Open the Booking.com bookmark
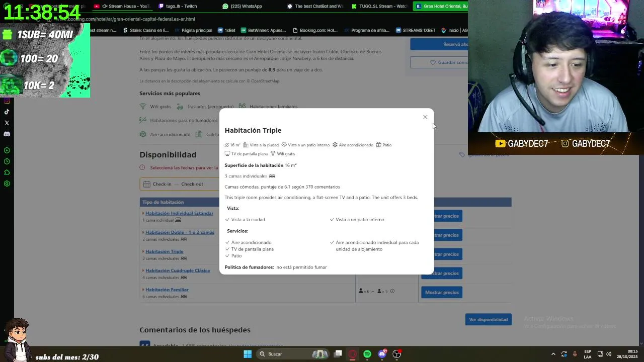Screen dimensions: 644x362 [x=315, y=30]
